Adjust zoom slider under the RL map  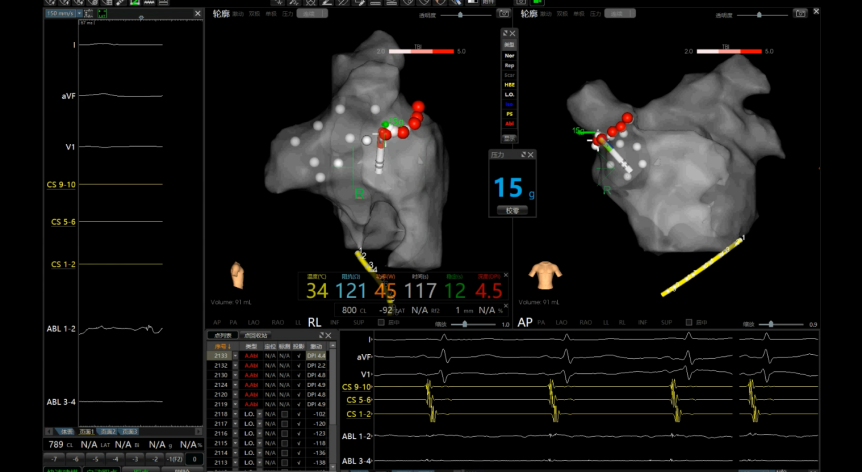(466, 324)
